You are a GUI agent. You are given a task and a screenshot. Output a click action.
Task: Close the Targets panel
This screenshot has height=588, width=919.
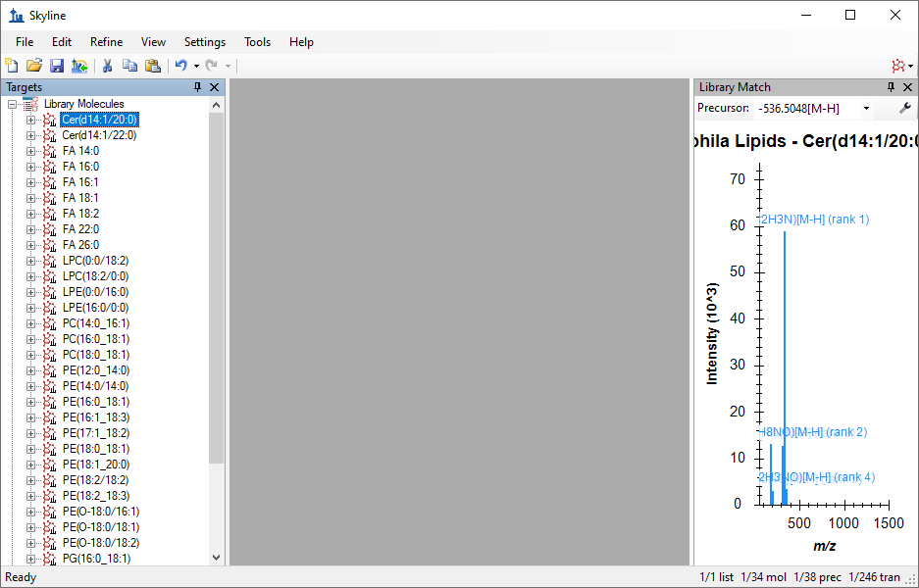click(x=215, y=87)
